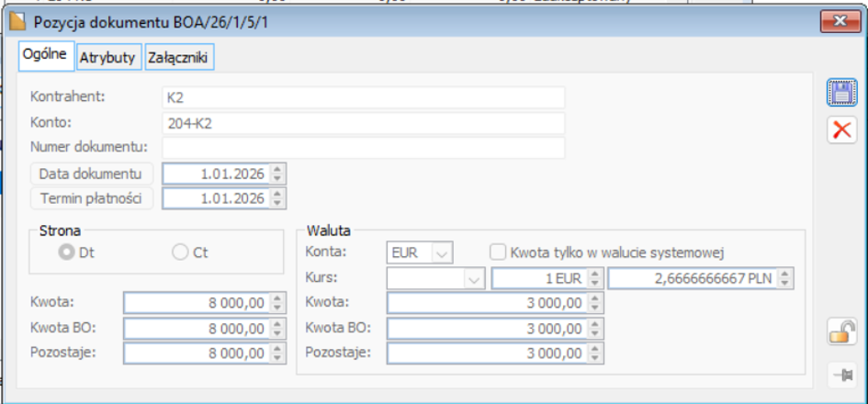Select the Ct side radio button

click(180, 252)
